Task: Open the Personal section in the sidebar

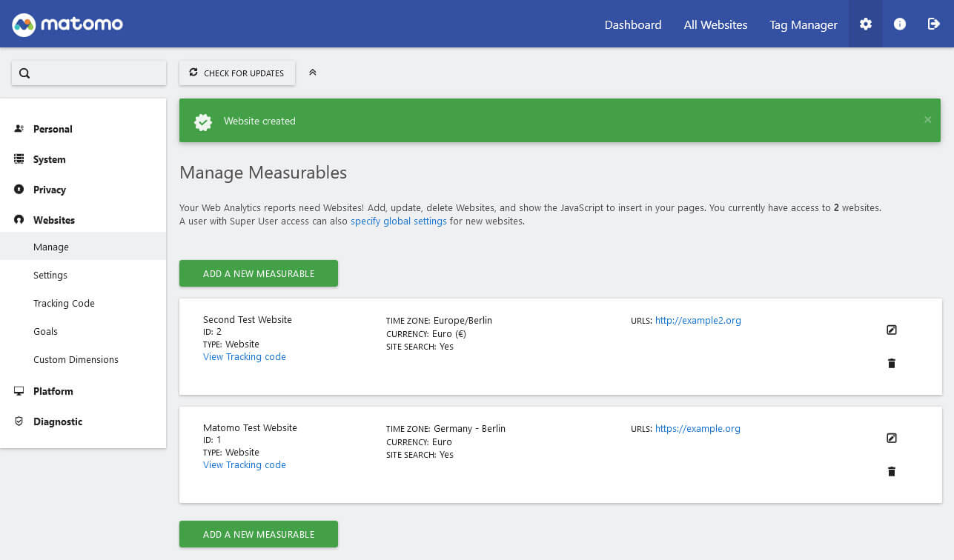Action: (x=52, y=129)
